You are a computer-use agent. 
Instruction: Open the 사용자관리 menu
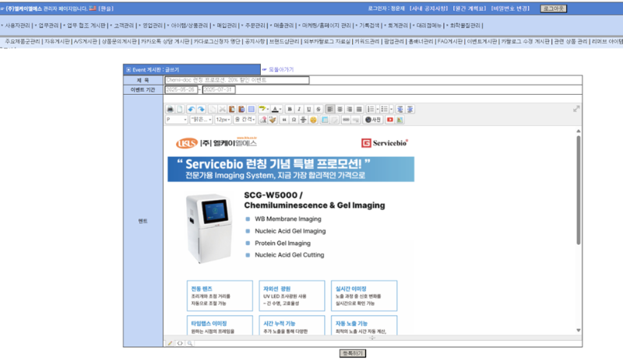[x=17, y=26]
